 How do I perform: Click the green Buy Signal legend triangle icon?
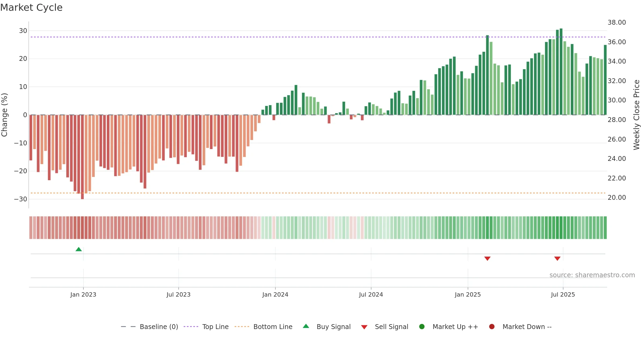tap(306, 326)
